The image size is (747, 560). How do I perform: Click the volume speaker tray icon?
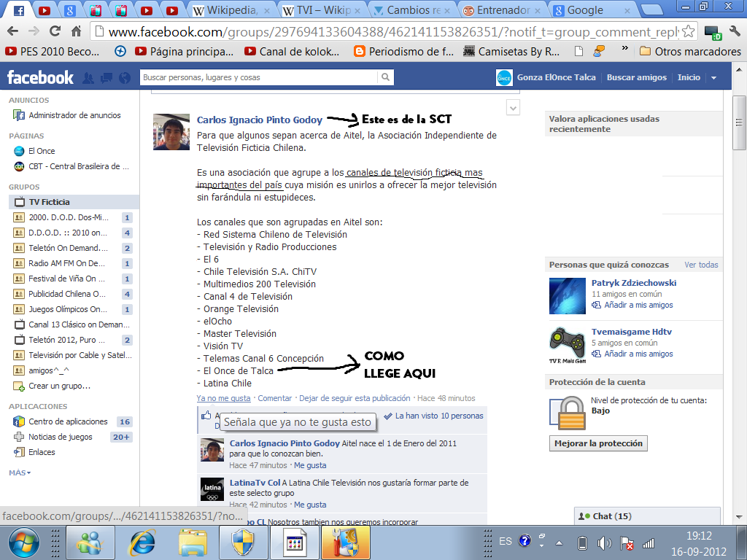coord(604,542)
